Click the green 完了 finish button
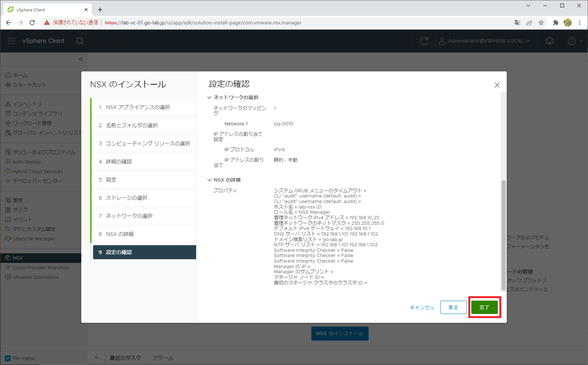 pos(484,307)
